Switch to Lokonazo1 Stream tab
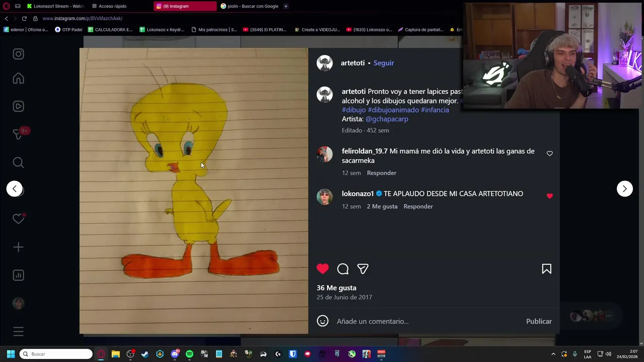The width and height of the screenshot is (644, 362). coord(55,6)
